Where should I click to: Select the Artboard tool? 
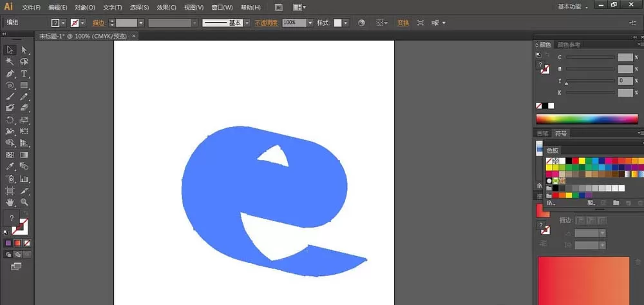tap(10, 191)
